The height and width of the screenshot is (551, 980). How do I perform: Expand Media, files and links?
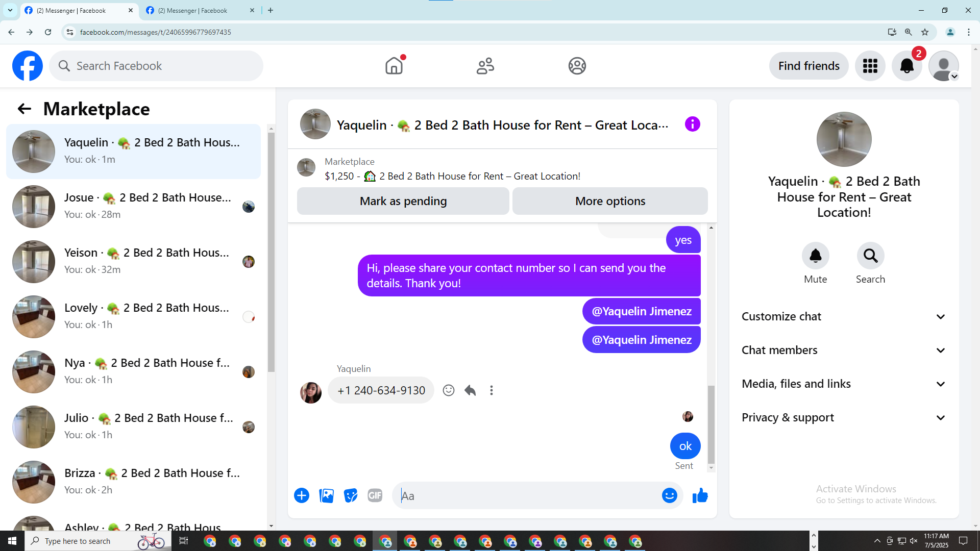click(x=843, y=384)
